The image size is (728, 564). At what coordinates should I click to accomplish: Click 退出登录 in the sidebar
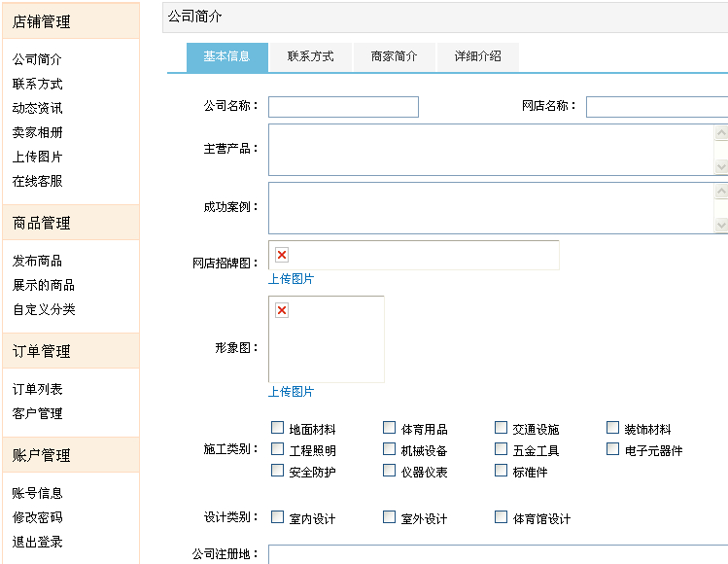point(38,542)
